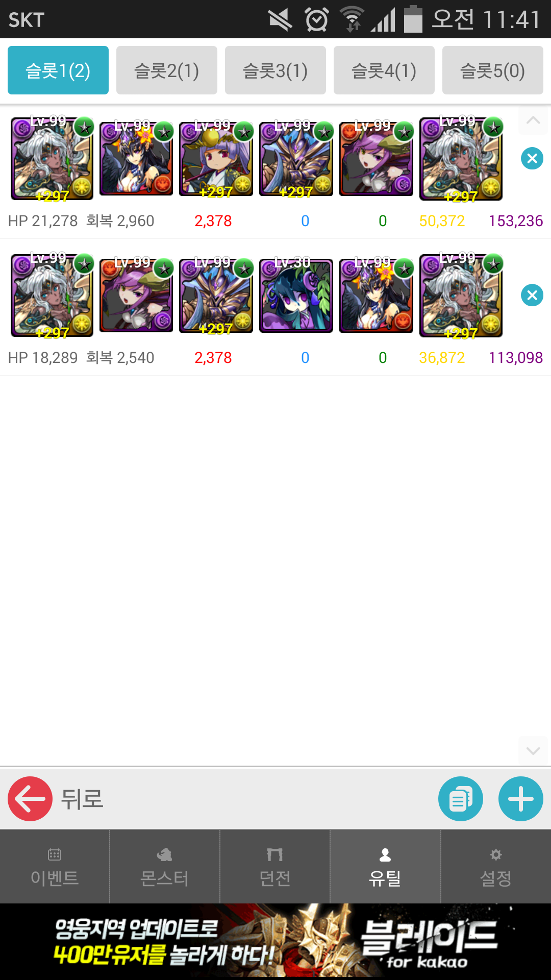The width and height of the screenshot is (551, 980).
Task: Remove the first team with X icon
Action: (532, 158)
